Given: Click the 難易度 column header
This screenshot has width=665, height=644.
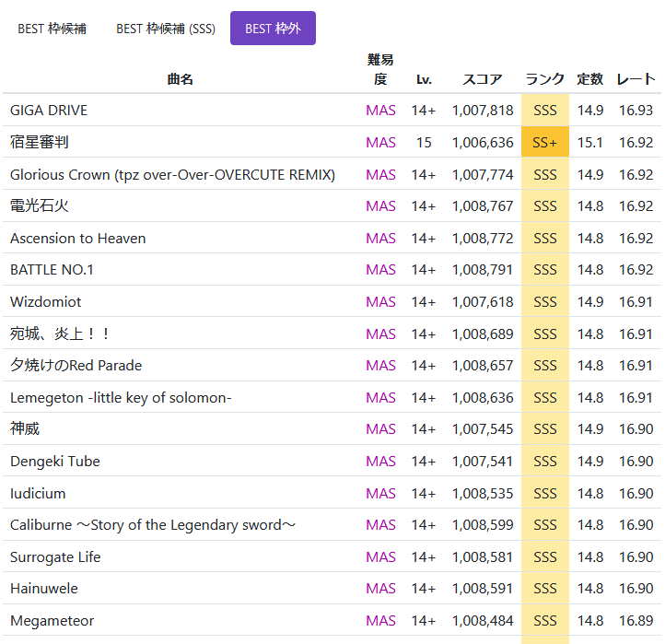Looking at the screenshot, I should click(x=380, y=69).
